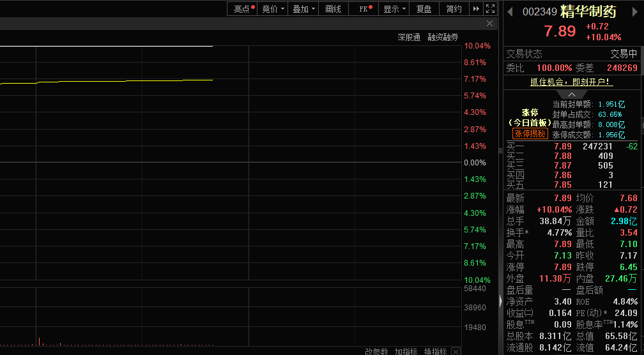Viewport: 644px width, 355px height.
Task: Click 今开 value 7.13
Action: 563,255
